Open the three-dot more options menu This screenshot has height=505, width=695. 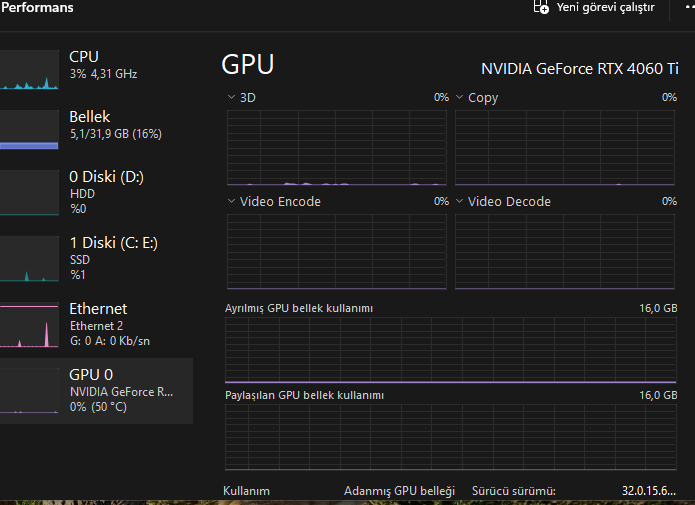[x=689, y=6]
